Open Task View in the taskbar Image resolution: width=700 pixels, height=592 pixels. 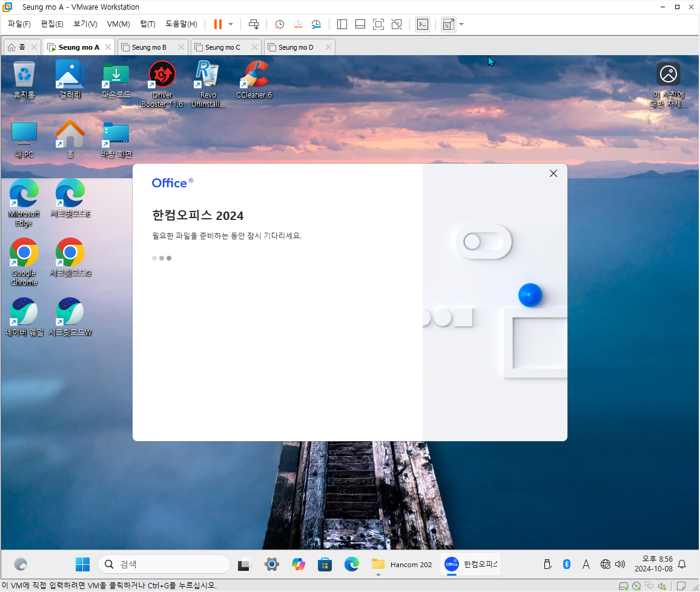[244, 565]
